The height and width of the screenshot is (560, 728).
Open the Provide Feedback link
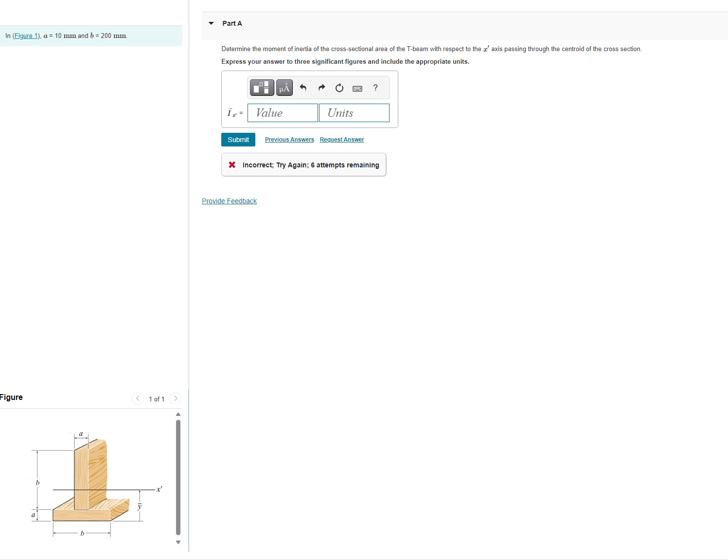(229, 201)
